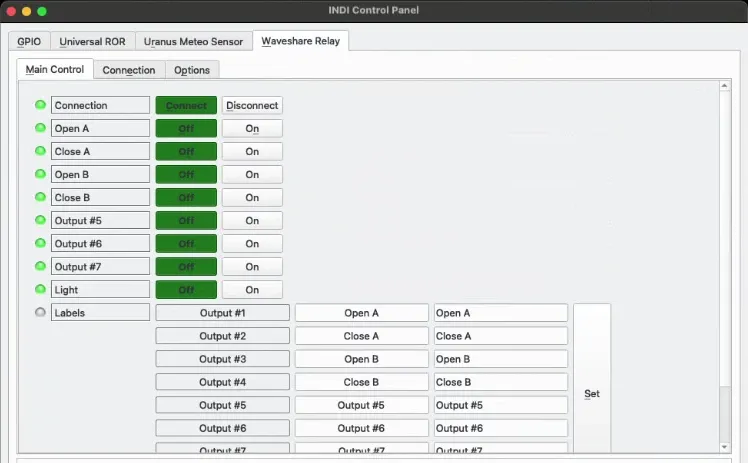Click the status LED beside Close B

click(41, 197)
